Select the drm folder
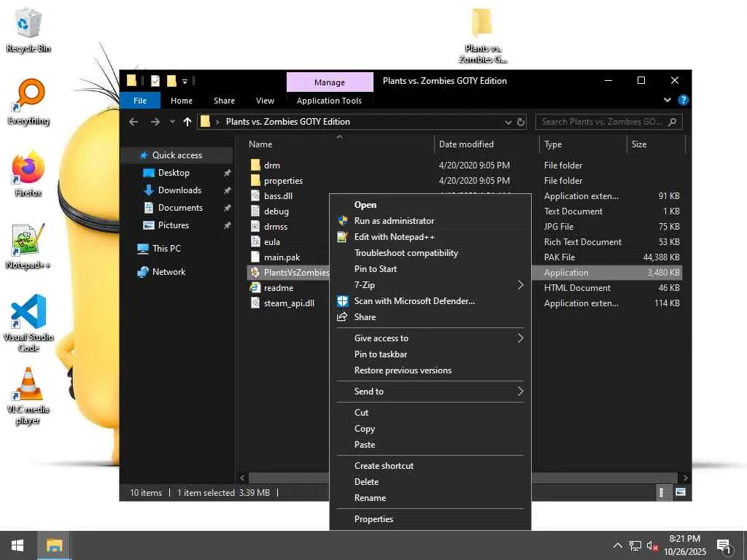747x560 pixels. tap(271, 166)
